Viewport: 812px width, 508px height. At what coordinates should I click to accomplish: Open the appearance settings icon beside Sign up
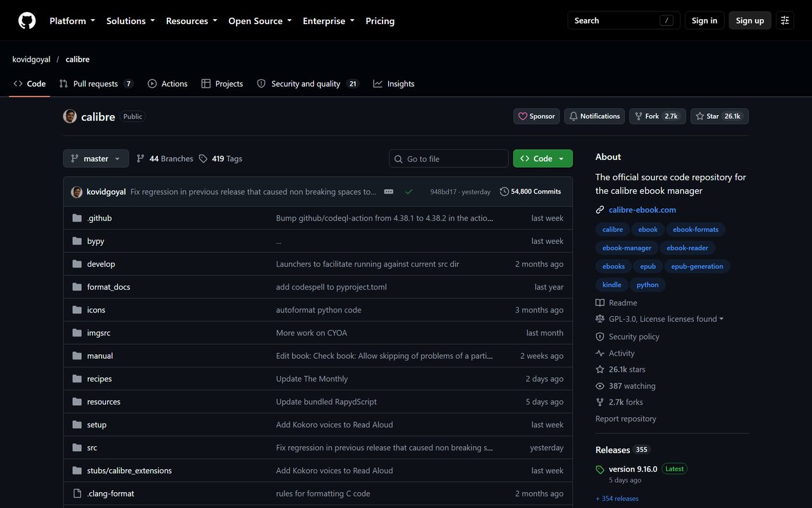[785, 20]
